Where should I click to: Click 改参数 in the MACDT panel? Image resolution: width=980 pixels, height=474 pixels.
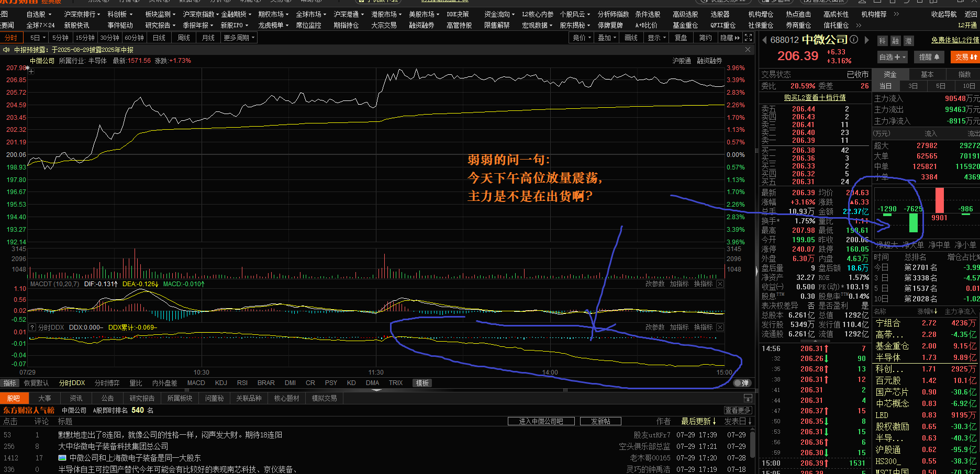[655, 284]
